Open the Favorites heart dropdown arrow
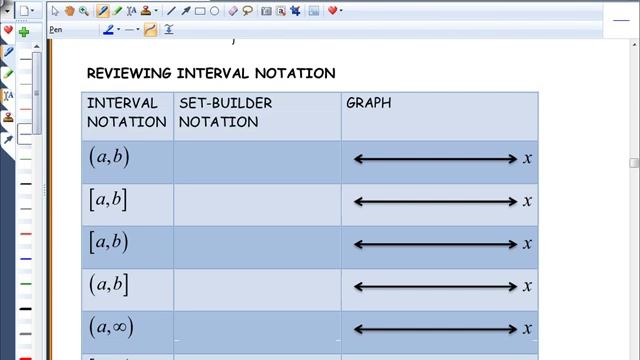Screen dimensions: 640x360 tap(341, 11)
